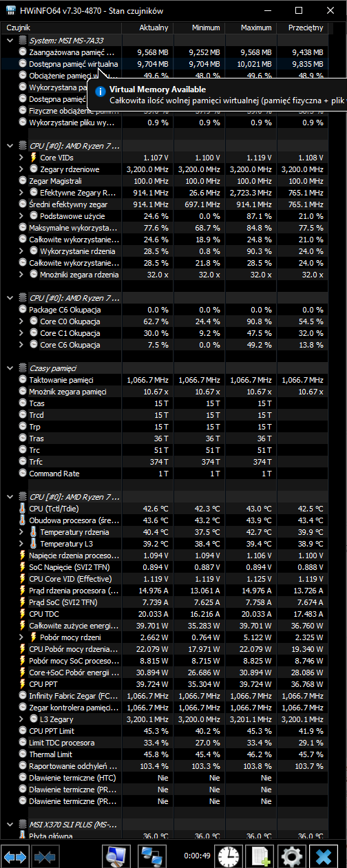Open sensor settings via the gear icon
Screen dimensions: 347x868
click(x=291, y=856)
